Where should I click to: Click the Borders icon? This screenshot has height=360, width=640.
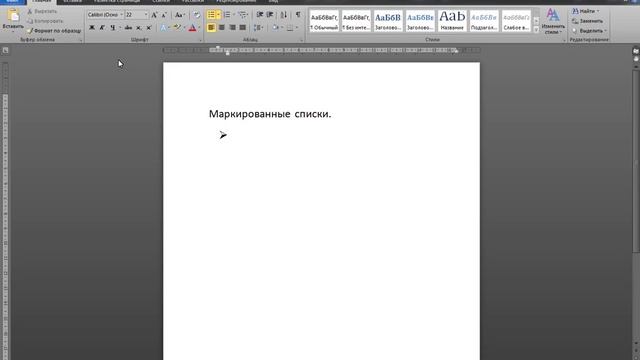290,28
